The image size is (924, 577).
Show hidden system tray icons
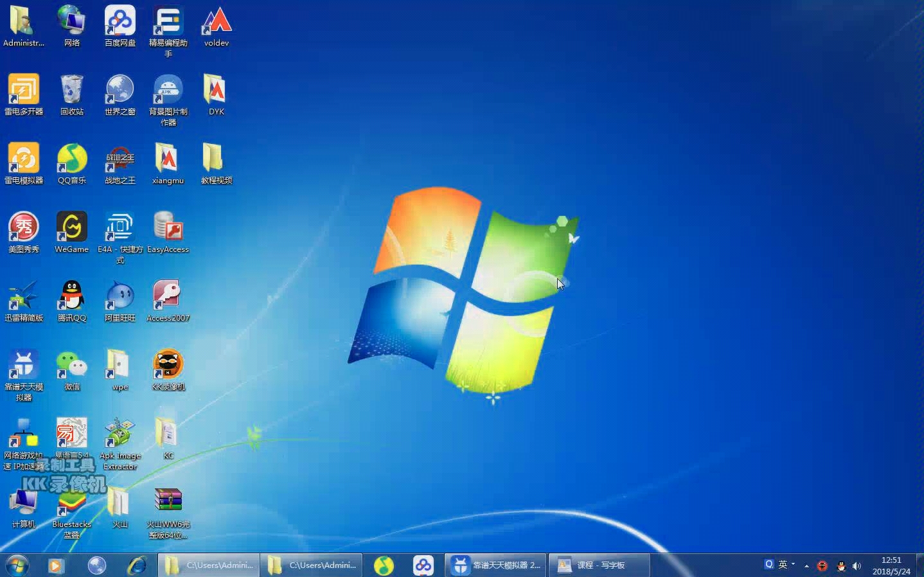tap(806, 566)
